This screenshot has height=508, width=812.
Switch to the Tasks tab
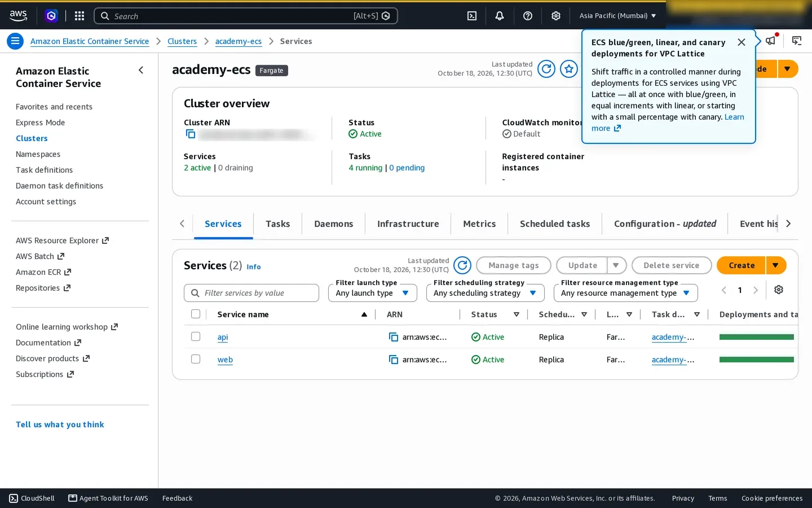click(277, 224)
